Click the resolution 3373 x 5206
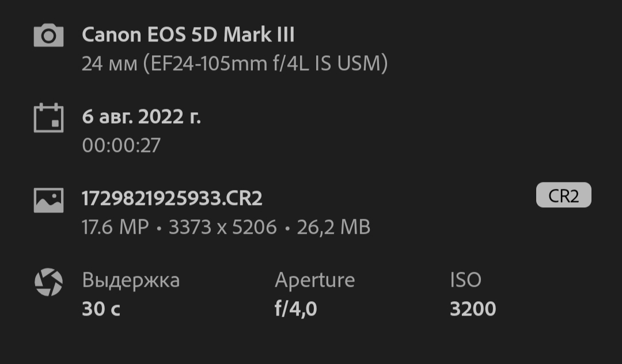622x364 pixels. [222, 227]
